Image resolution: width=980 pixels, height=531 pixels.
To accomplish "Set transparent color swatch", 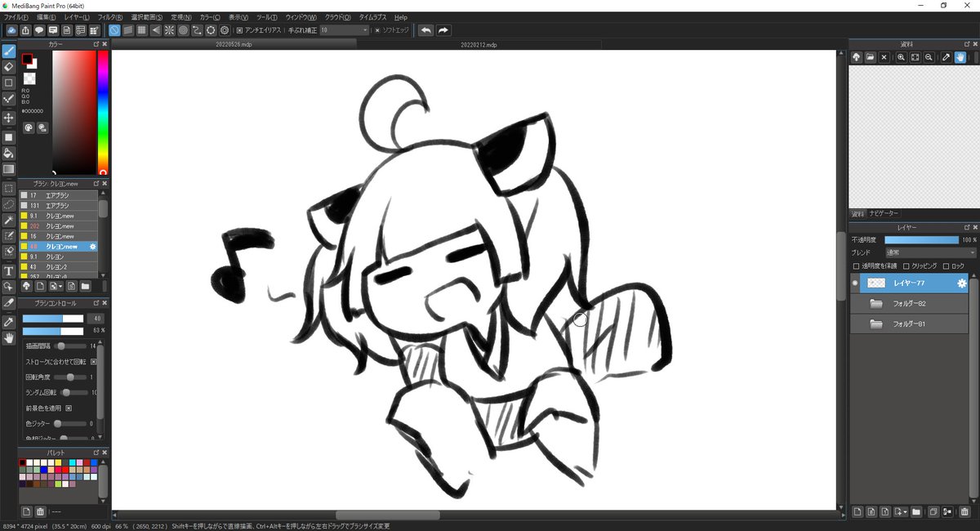I will tap(29, 78).
